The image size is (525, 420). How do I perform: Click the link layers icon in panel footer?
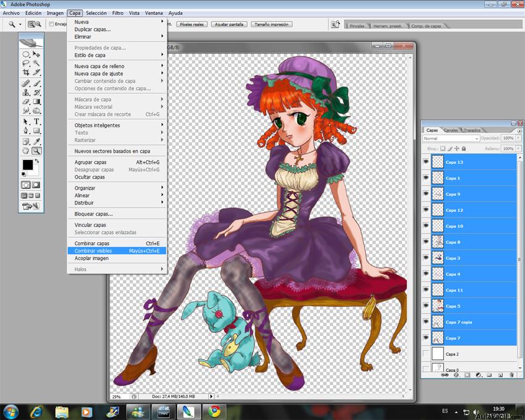(445, 375)
